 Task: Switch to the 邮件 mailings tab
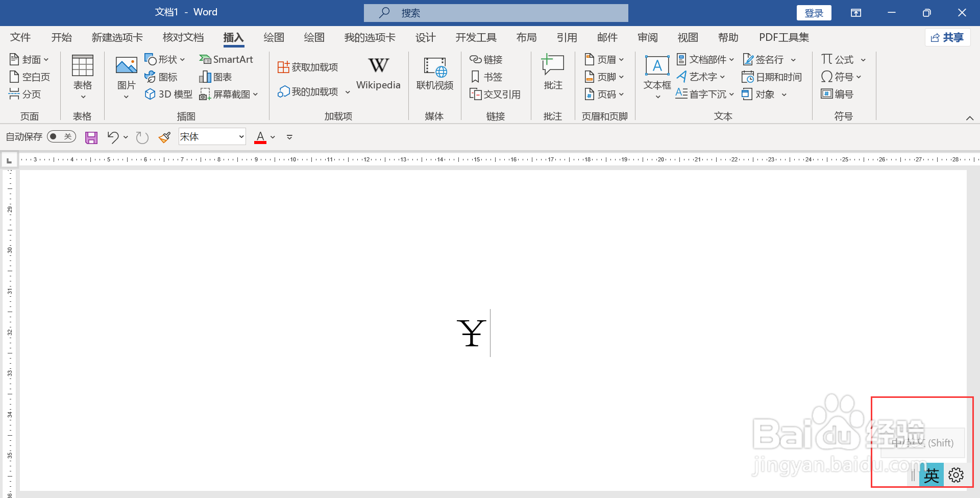tap(607, 37)
